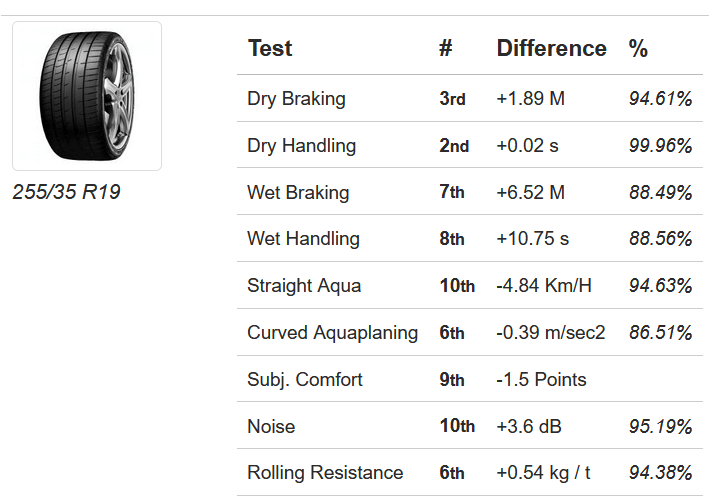709x498 pixels.
Task: Click the # rank column header
Action: coord(446,48)
